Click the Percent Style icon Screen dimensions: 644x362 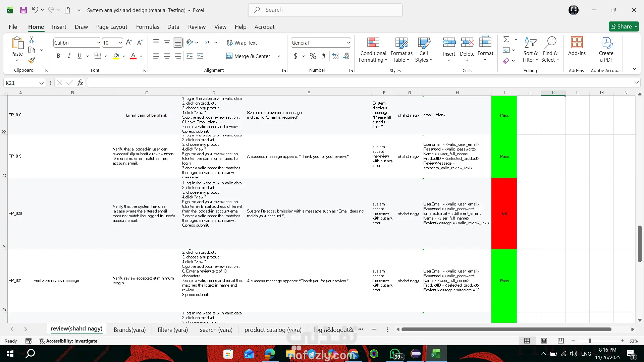coord(313,56)
